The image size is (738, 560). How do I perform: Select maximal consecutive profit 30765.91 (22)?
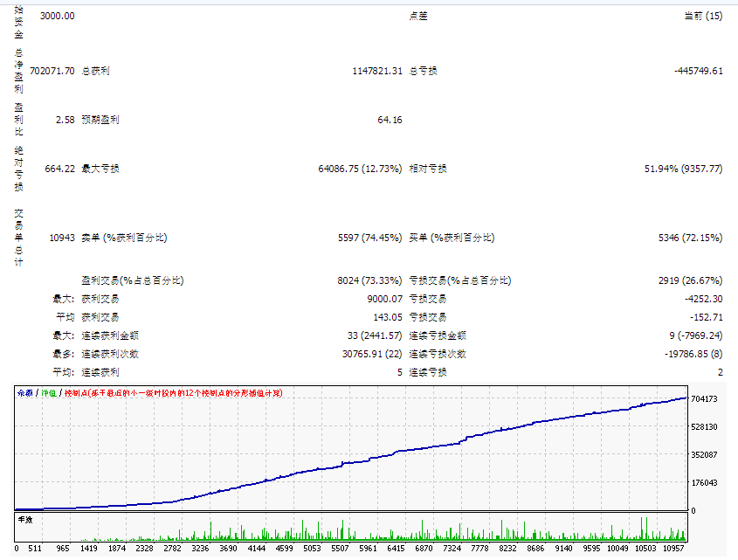pos(372,355)
